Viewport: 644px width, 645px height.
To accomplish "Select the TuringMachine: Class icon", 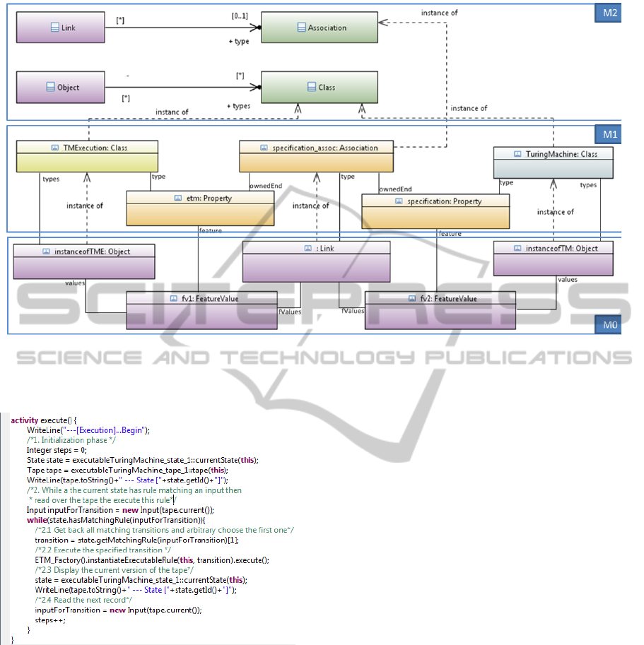I will point(520,154).
